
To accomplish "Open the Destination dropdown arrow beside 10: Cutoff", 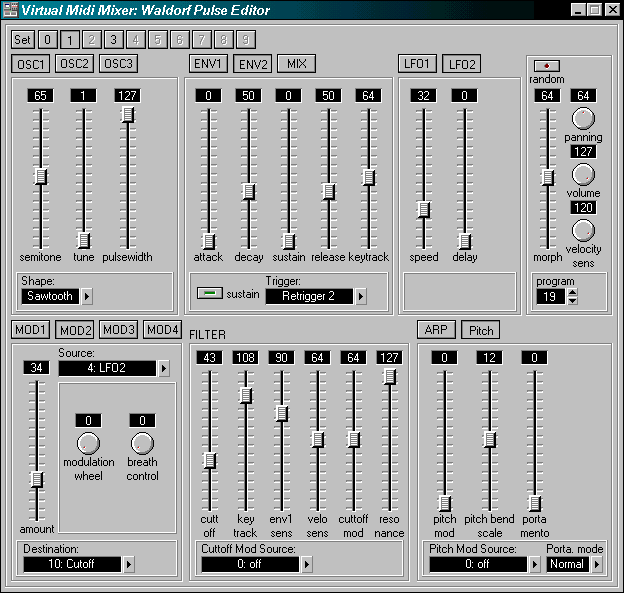I will click(x=129, y=564).
